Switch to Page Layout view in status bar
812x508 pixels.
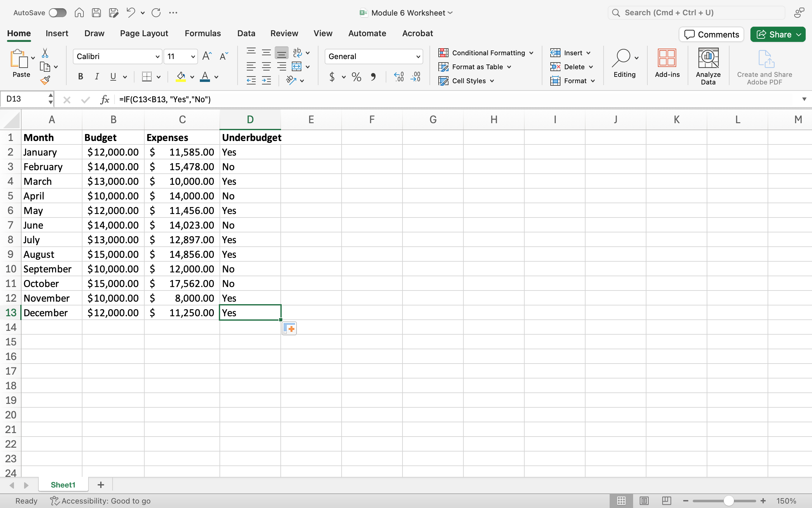coord(644,501)
